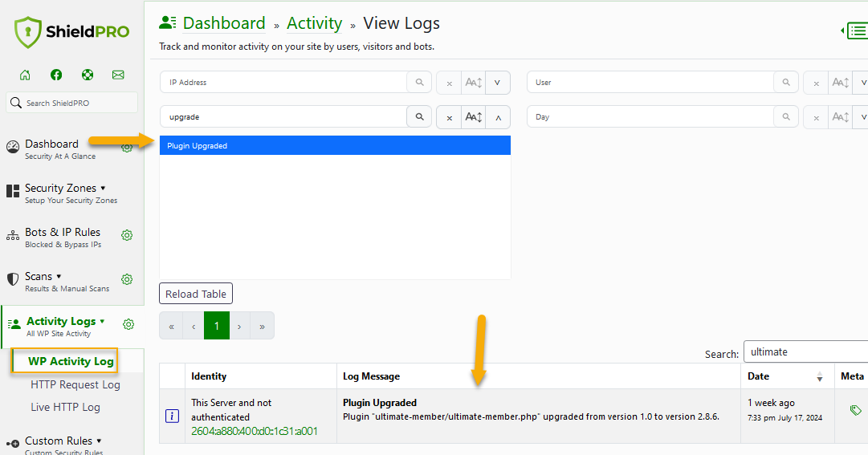868x455 pixels.
Task: Focus the User filter field
Action: click(x=650, y=83)
